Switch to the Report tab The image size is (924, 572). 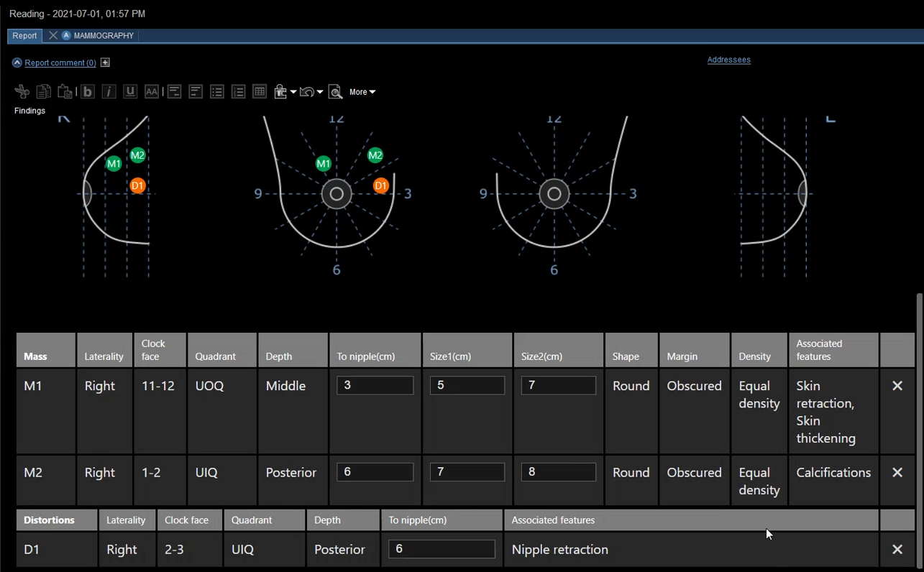coord(24,36)
